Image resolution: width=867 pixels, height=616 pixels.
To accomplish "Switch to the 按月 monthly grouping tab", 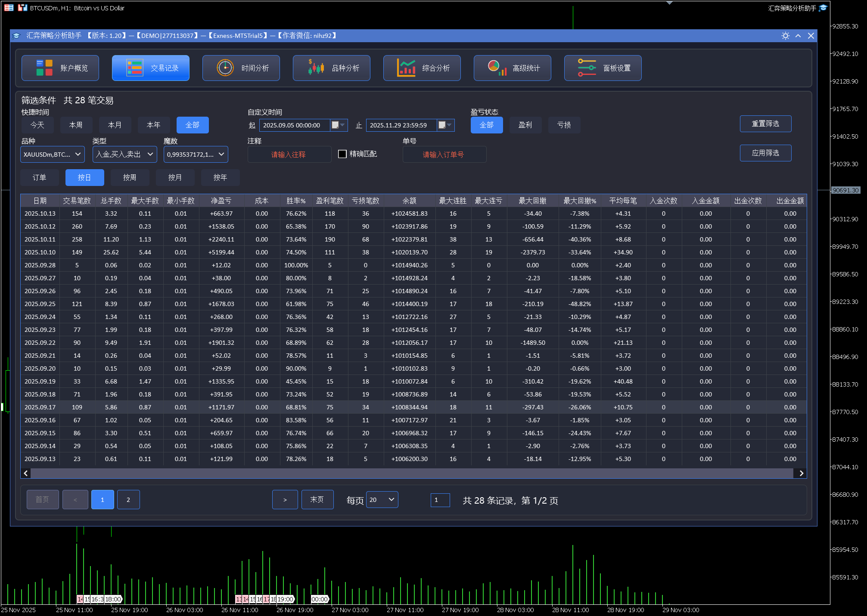I will point(175,177).
